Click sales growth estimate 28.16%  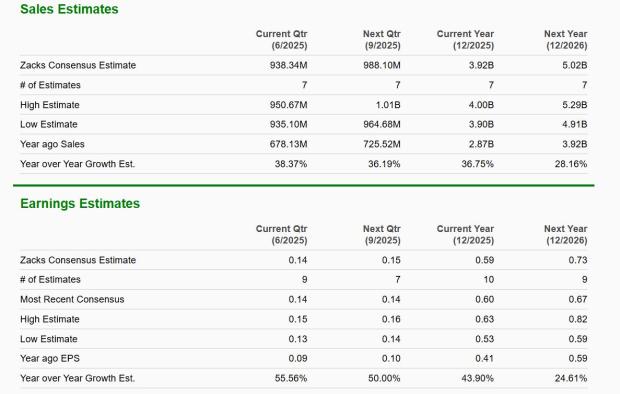click(571, 164)
